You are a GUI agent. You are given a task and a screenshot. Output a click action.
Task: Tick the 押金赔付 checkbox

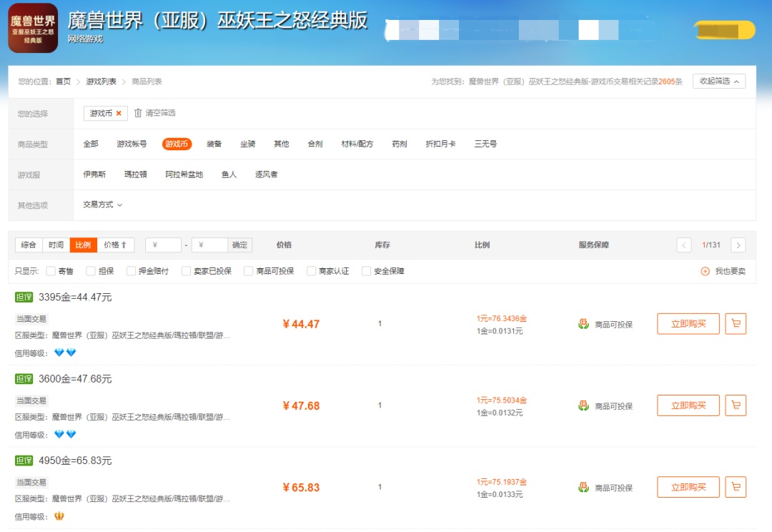coord(131,271)
